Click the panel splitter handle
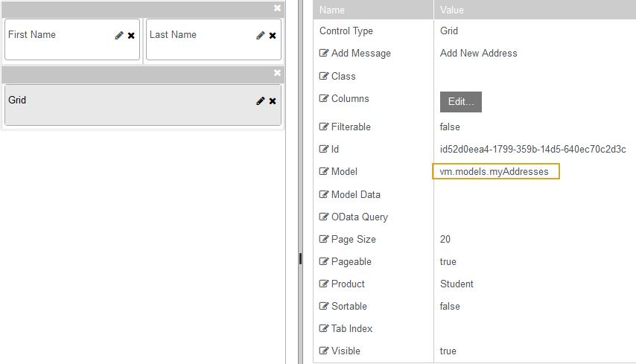This screenshot has width=636, height=364. click(299, 258)
